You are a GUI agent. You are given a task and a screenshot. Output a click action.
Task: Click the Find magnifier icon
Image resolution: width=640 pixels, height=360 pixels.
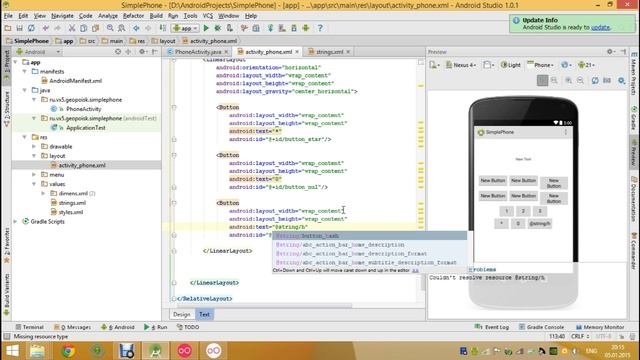110,28
